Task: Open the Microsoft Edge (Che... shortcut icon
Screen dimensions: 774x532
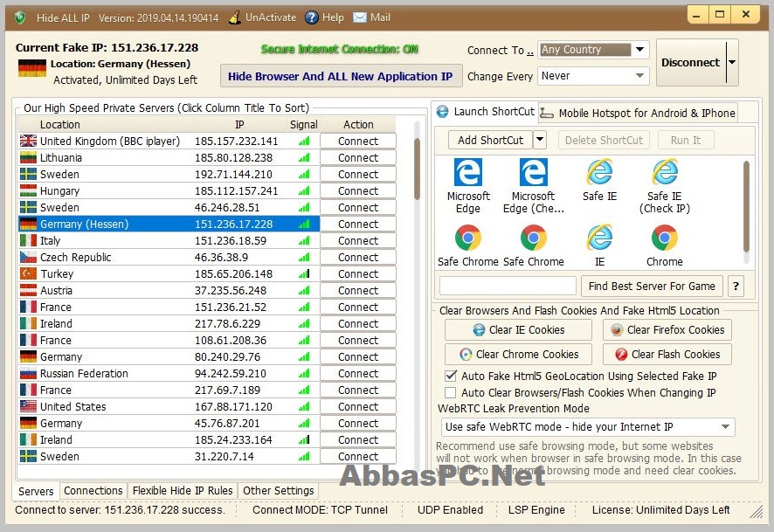Action: [x=533, y=172]
